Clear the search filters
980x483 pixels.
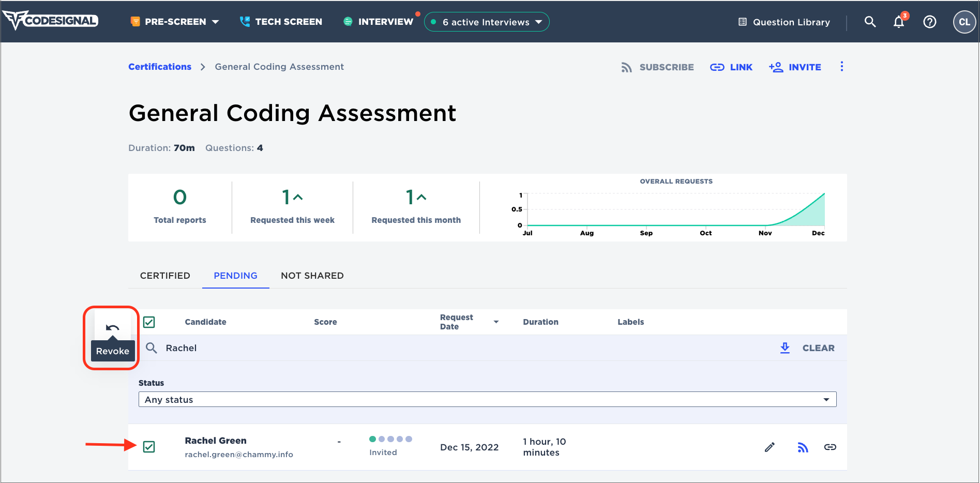(818, 348)
